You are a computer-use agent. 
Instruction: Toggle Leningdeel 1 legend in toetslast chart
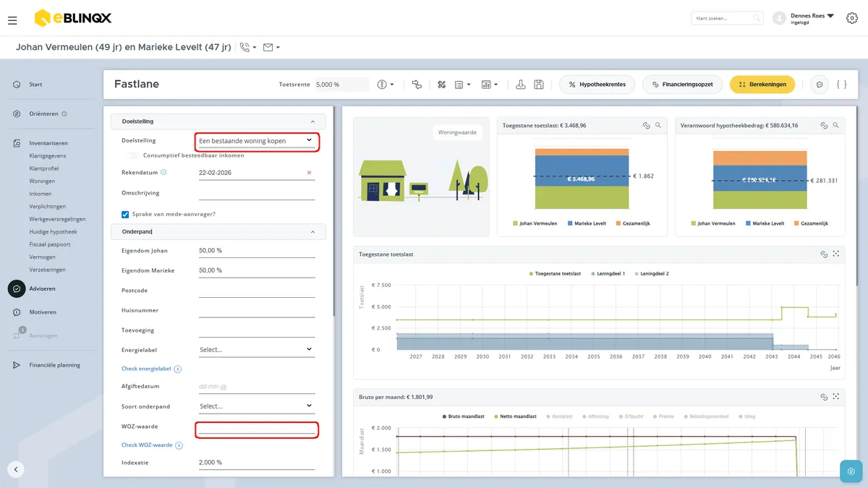pos(608,274)
